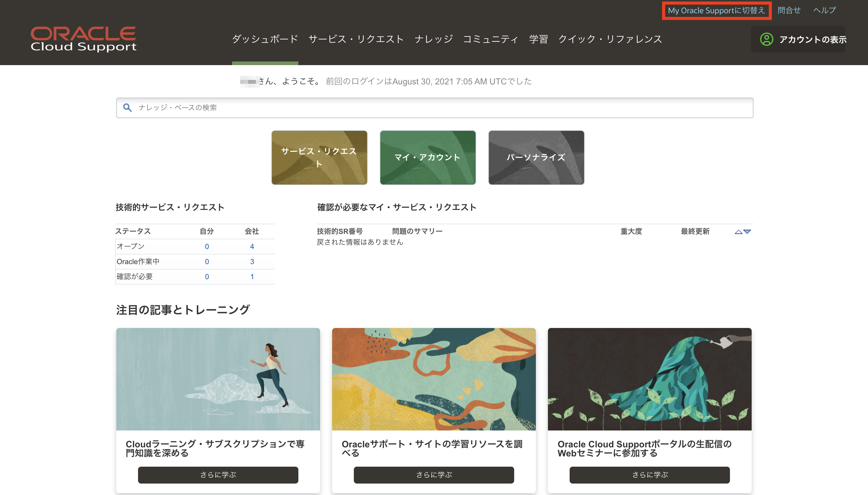This screenshot has width=868, height=495.
Task: Click さらに学ぶ under Cloudラーニング card
Action: [x=218, y=475]
